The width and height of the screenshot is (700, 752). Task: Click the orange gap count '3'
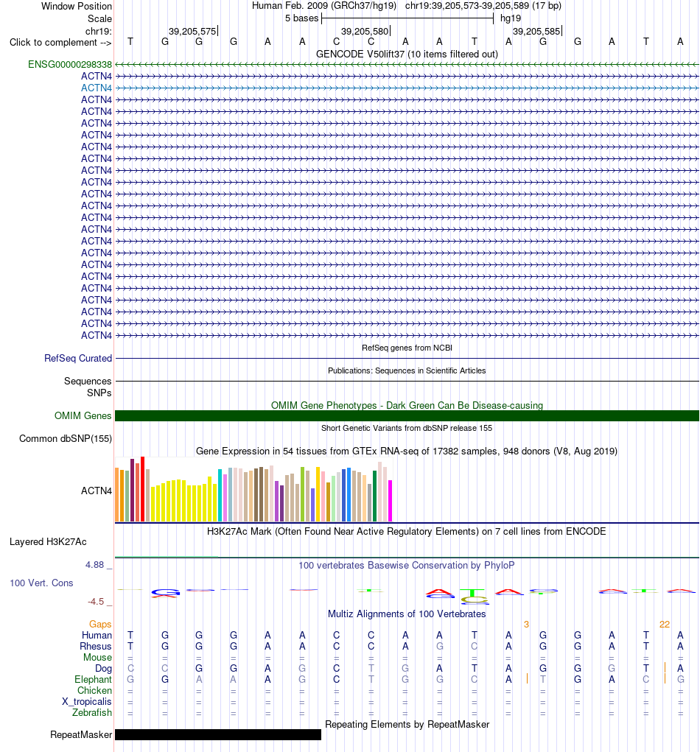click(526, 624)
